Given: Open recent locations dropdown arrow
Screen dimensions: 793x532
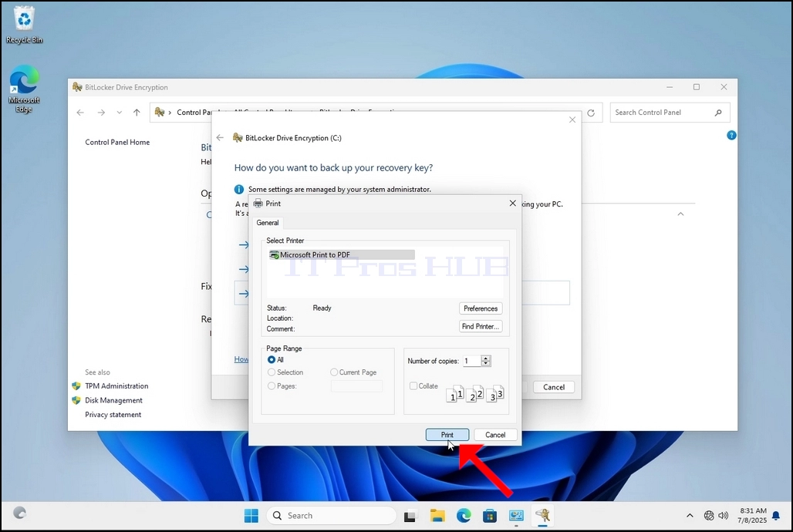Looking at the screenshot, I should [120, 113].
